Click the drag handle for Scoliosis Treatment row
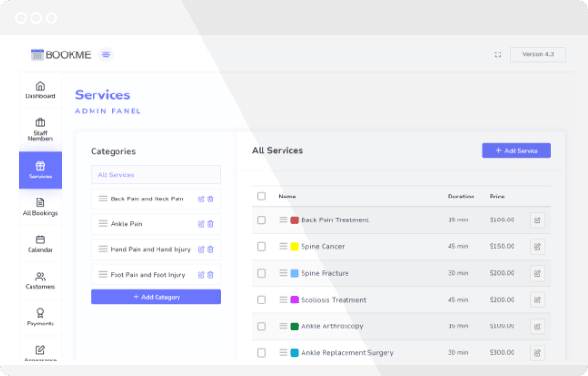Viewport: 588px width, 376px height. (283, 300)
